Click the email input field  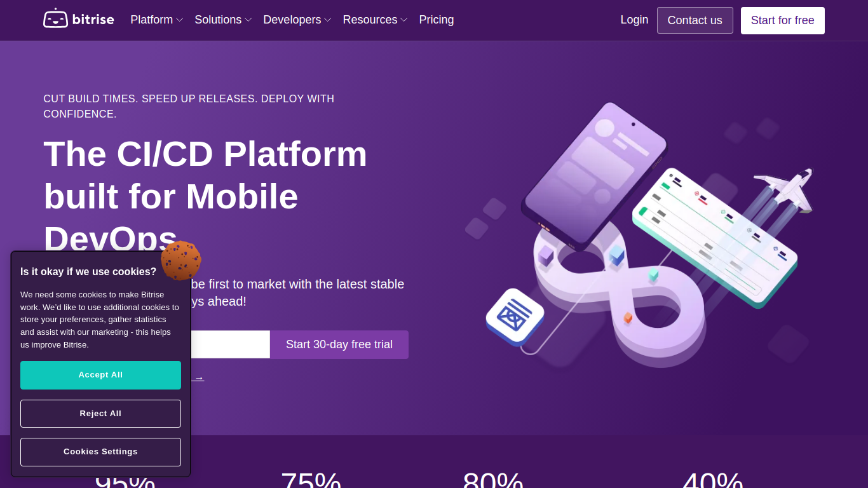(x=230, y=344)
